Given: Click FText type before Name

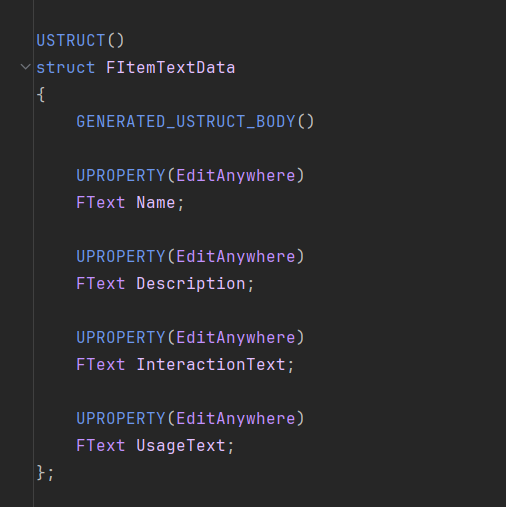Looking at the screenshot, I should [101, 202].
